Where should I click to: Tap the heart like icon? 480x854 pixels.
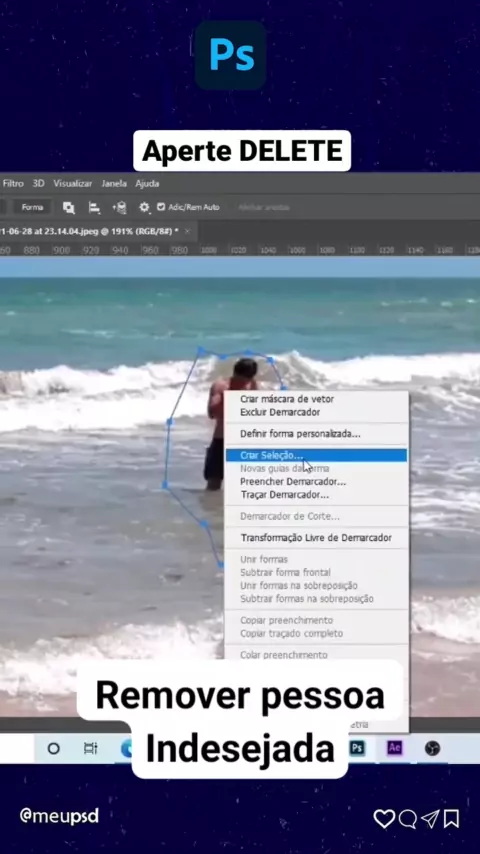tap(384, 818)
